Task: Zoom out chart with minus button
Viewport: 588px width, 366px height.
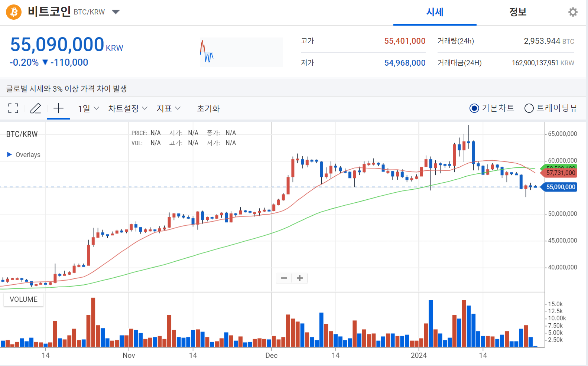Action: pyautogui.click(x=284, y=278)
